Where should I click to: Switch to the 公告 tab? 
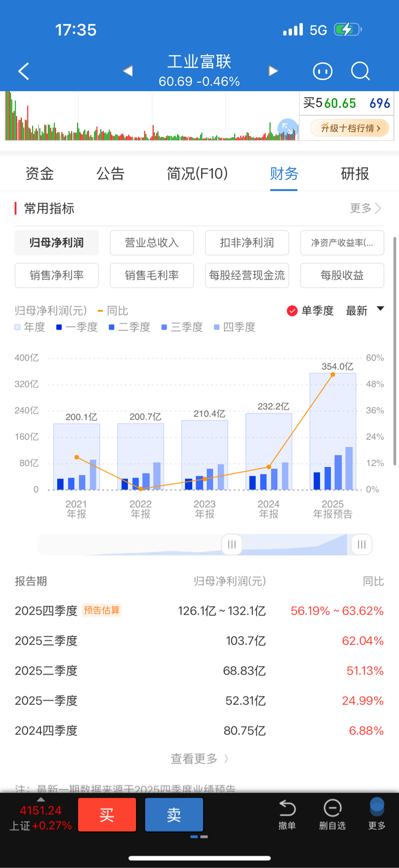110,173
